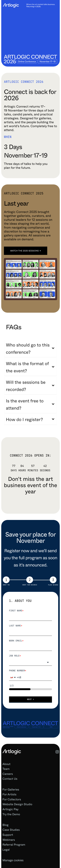Open the 2025 sessions thumbnail grid
This screenshot has height=868, width=61.
(x=30, y=279)
